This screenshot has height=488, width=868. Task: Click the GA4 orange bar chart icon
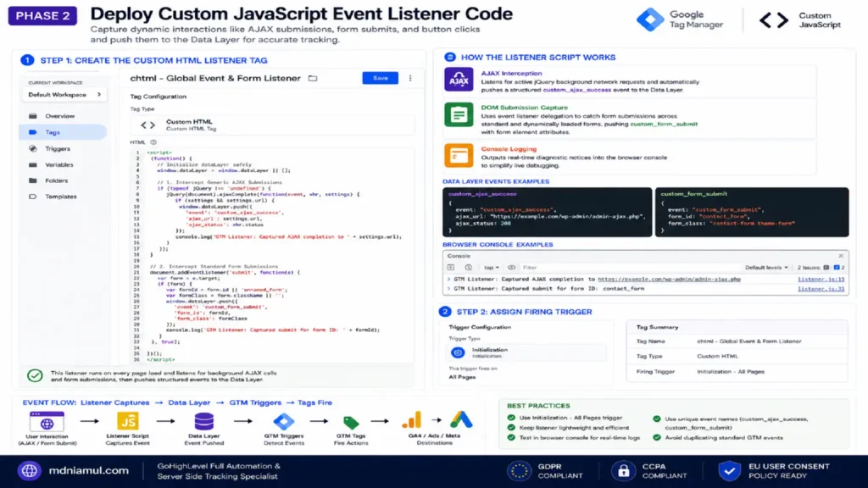coord(412,420)
